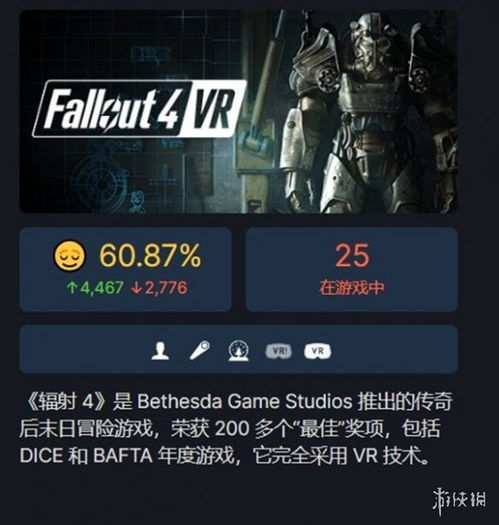Image resolution: width=499 pixels, height=525 pixels.
Task: Click the green upvote arrow beside 4,467
Action: (x=71, y=288)
